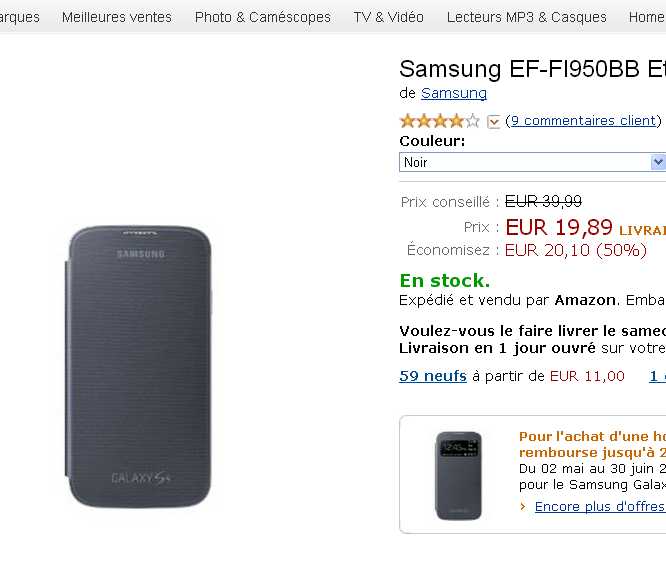This screenshot has height=579, width=666.
Task: Click the product title Samsung EF-FI950BB
Action: tap(532, 69)
